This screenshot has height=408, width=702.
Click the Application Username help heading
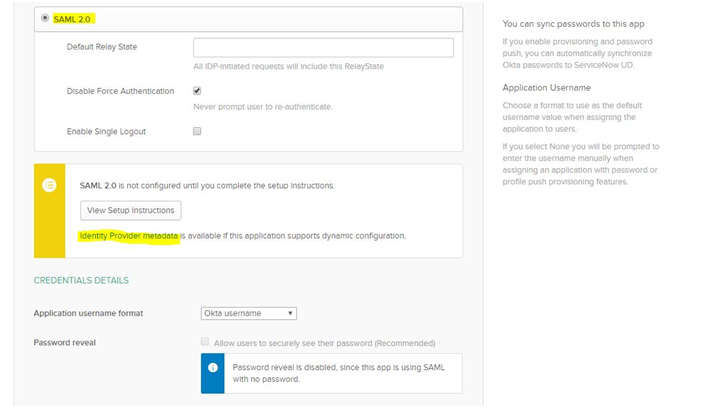[547, 88]
